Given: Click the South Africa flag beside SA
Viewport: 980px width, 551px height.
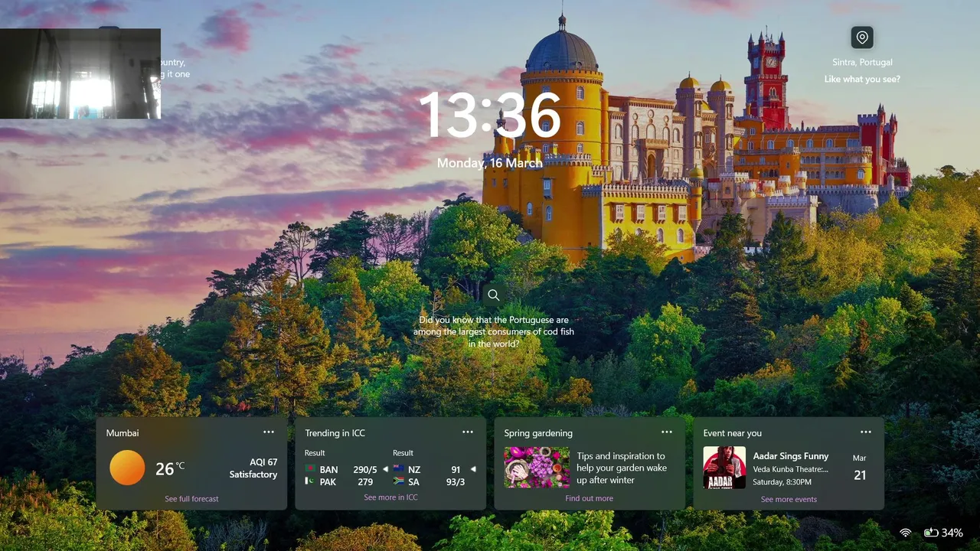Looking at the screenshot, I should point(398,481).
